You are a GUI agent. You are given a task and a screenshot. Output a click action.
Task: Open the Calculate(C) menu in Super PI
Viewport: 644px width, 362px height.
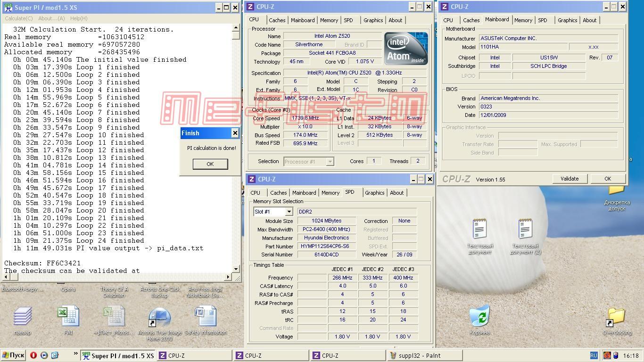pyautogui.click(x=19, y=18)
